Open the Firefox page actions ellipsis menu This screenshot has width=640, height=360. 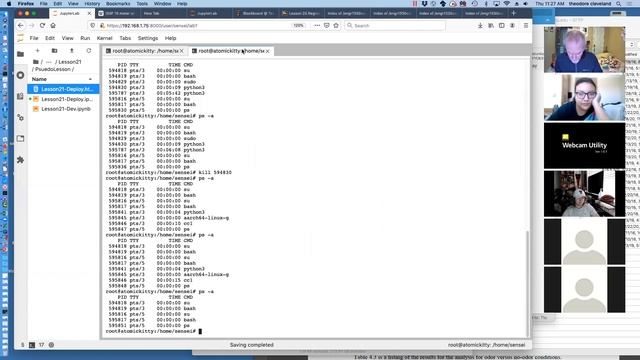tap(317, 25)
